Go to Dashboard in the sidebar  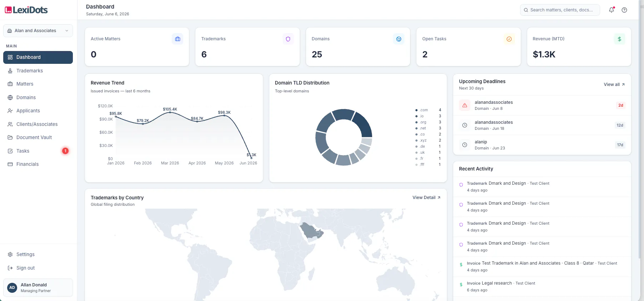pos(38,57)
